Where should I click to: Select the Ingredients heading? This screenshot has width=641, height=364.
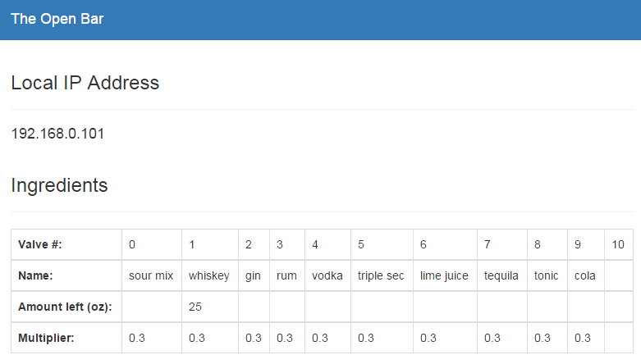(x=59, y=185)
